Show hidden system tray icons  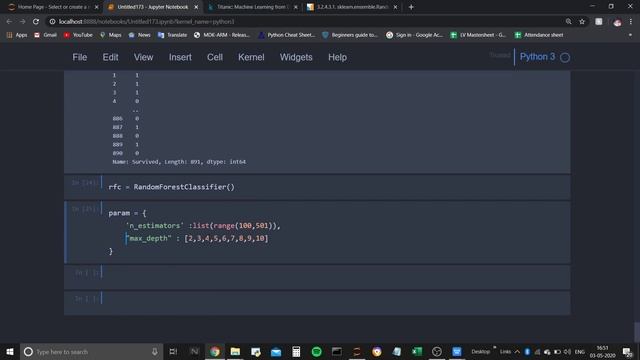(x=517, y=352)
